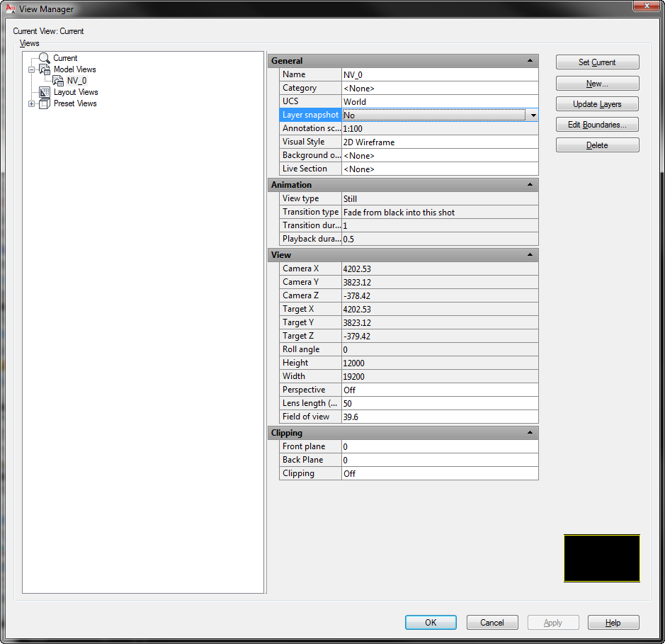Open the Layer snapshot dropdown arrow
This screenshot has width=665, height=644.
(x=532, y=115)
